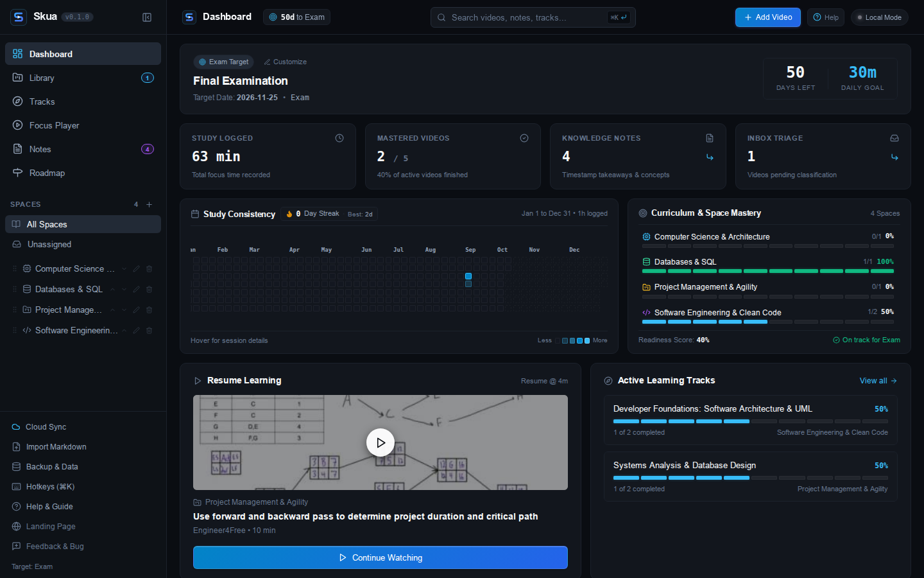Viewport: 924px width, 578px height.
Task: Click the up chevron on Databases & SQL row
Action: click(112, 290)
